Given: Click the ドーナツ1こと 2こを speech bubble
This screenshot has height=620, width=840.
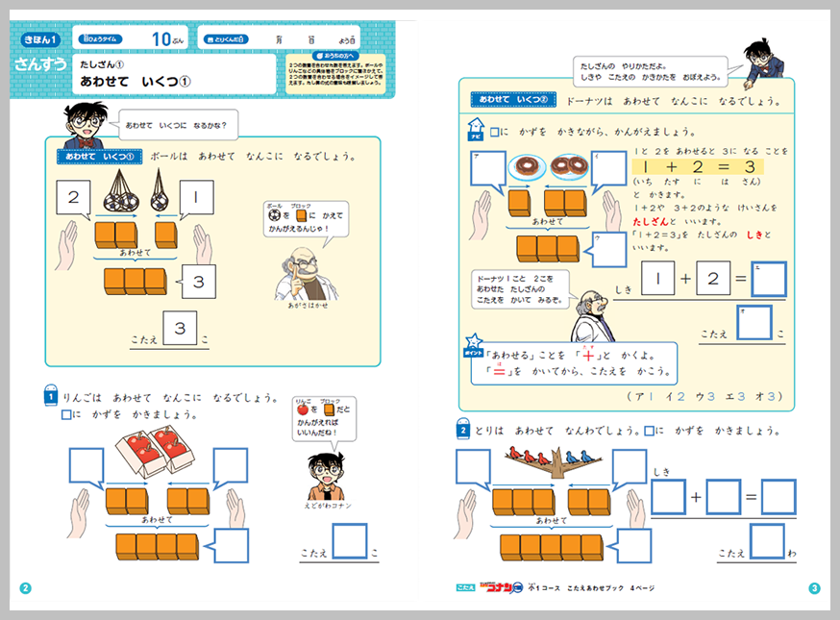Looking at the screenshot, I should click(x=520, y=289).
